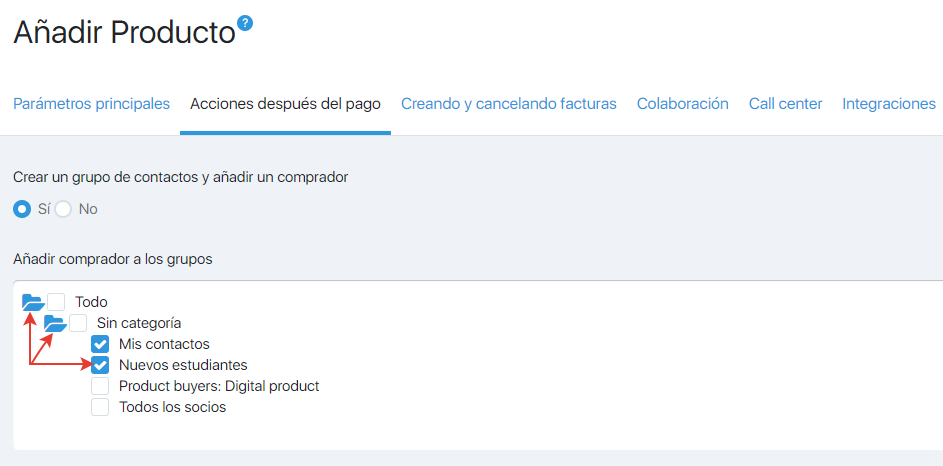The width and height of the screenshot is (943, 466).
Task: Select the No radio button
Action: click(63, 209)
